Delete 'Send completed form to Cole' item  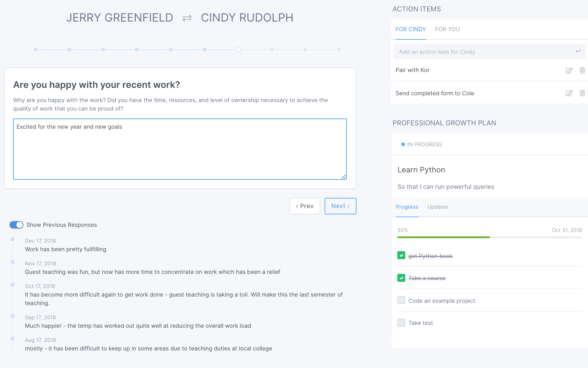582,93
